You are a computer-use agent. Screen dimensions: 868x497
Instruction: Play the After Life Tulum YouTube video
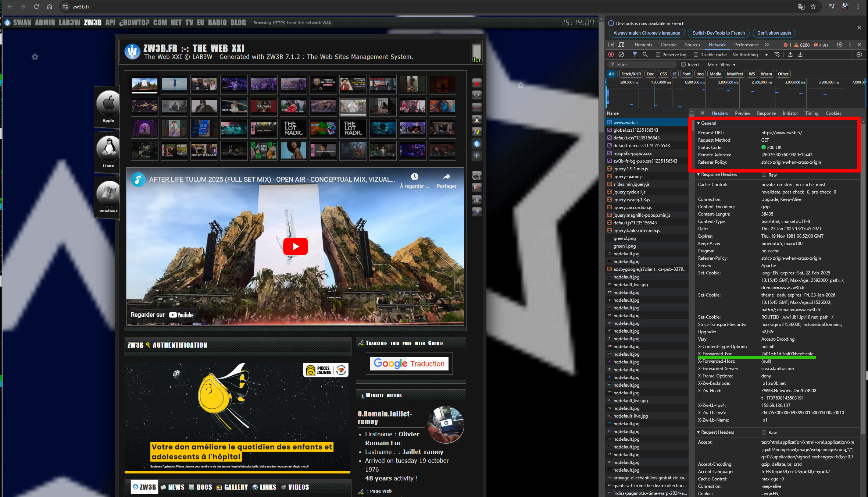295,246
